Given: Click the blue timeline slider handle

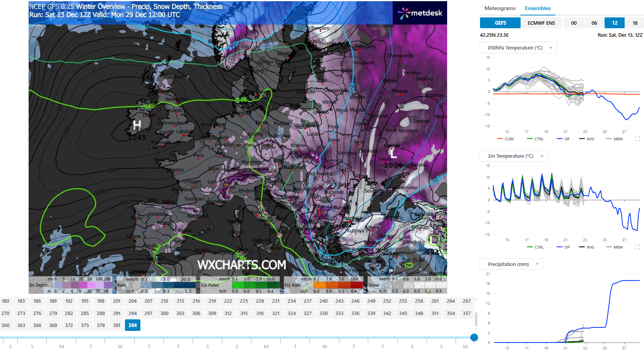Looking at the screenshot, I should [x=474, y=337].
